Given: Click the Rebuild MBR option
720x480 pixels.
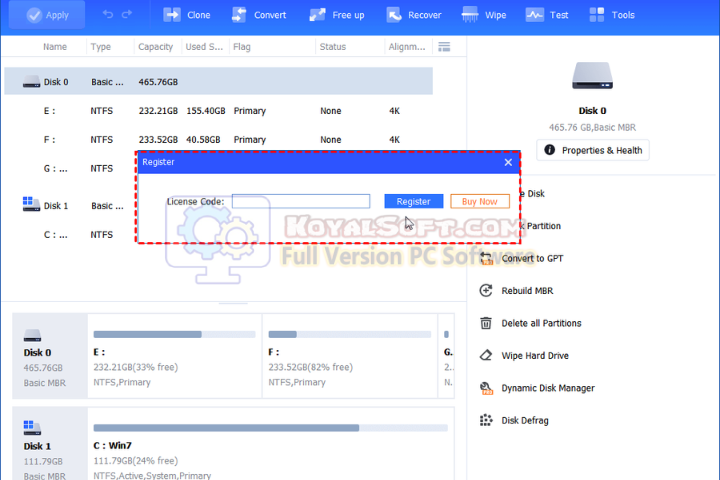Looking at the screenshot, I should click(x=527, y=291).
